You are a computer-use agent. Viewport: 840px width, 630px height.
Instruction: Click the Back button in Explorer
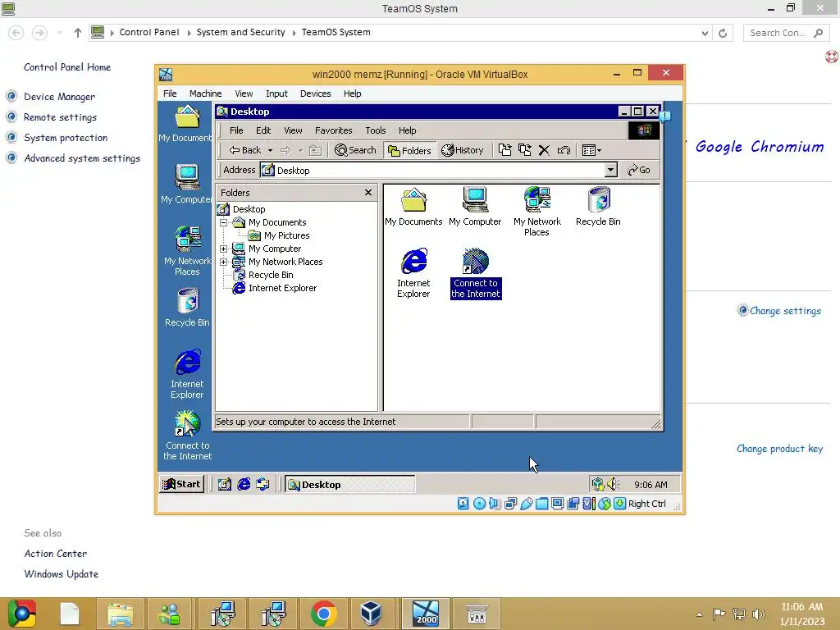[x=244, y=151]
